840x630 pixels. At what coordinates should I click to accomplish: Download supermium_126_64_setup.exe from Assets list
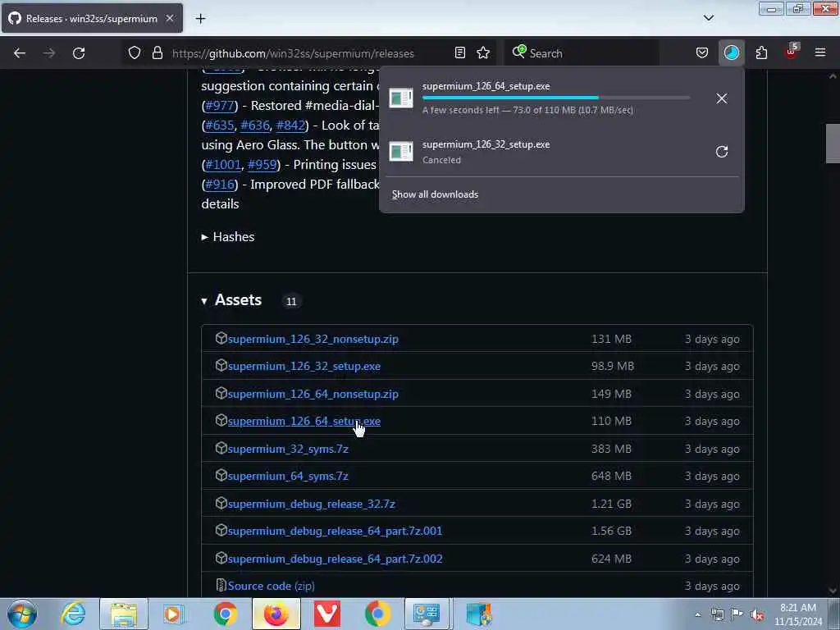[304, 421]
